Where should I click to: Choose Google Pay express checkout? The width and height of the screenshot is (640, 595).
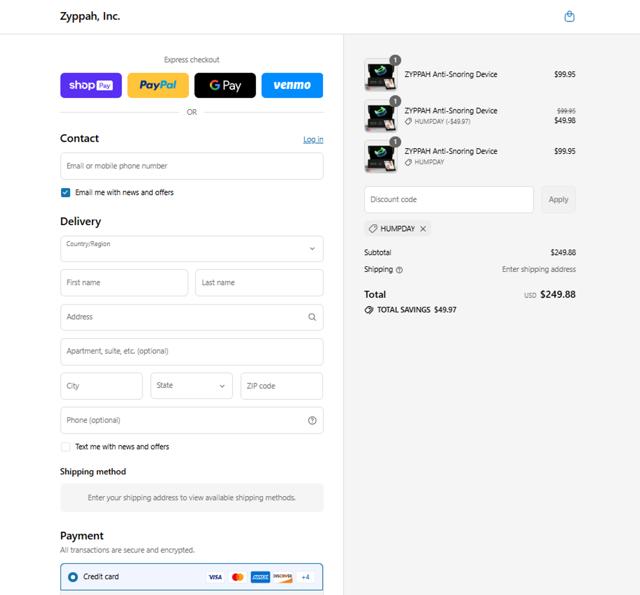pyautogui.click(x=225, y=85)
